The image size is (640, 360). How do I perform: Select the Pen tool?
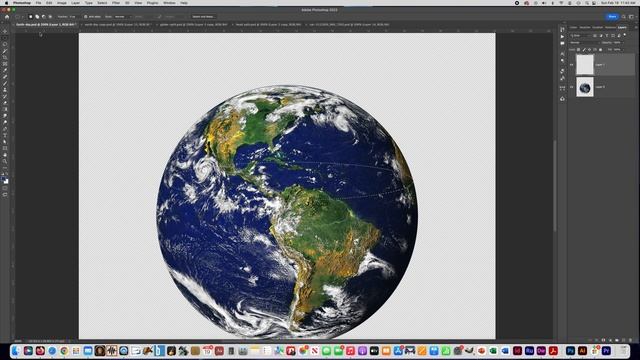[x=5, y=129]
